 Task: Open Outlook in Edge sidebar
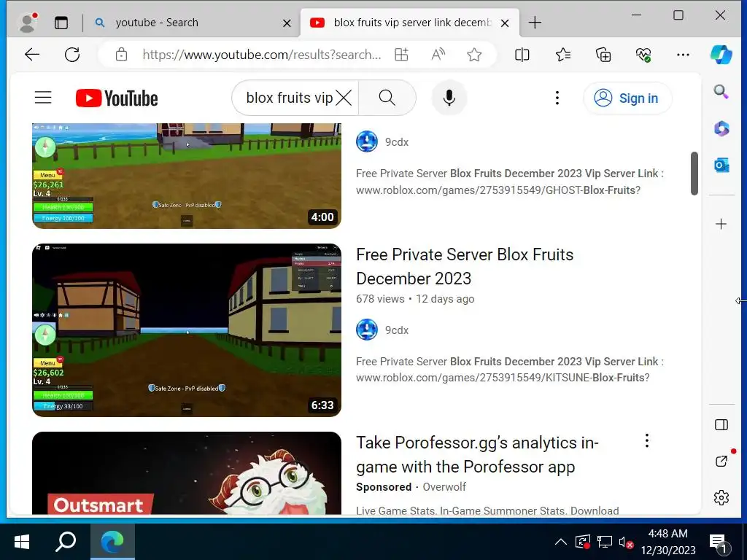point(721,166)
